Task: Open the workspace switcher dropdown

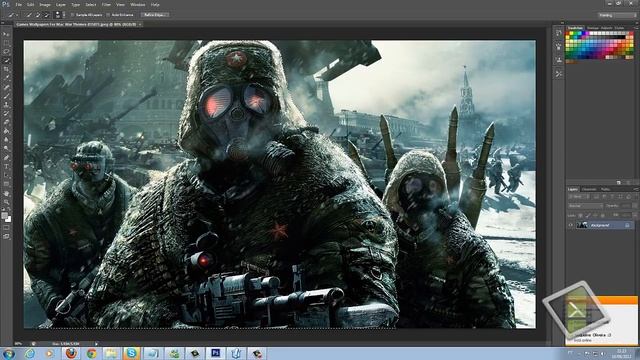Action: (618, 15)
